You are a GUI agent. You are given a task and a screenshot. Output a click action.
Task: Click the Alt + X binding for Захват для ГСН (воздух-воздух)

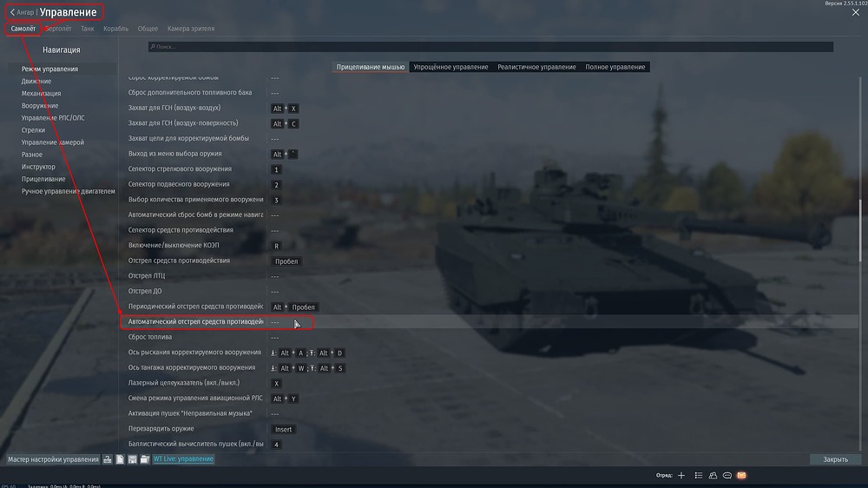[285, 109]
